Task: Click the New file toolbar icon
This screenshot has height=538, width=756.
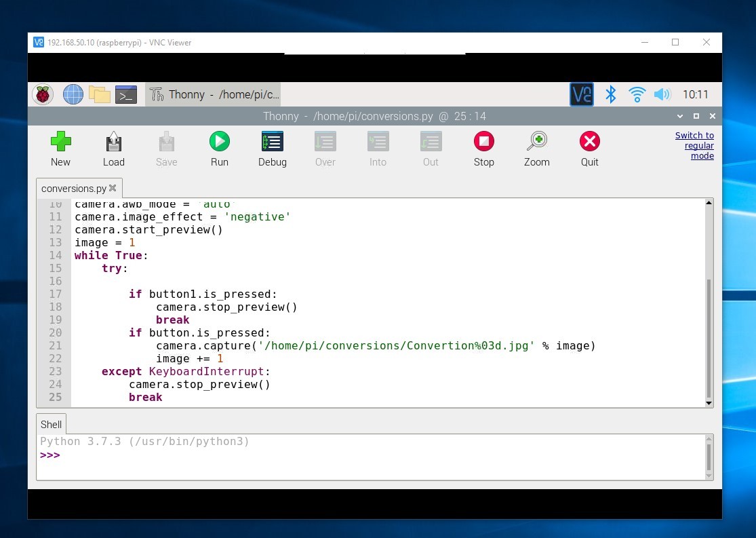Action: [61, 141]
